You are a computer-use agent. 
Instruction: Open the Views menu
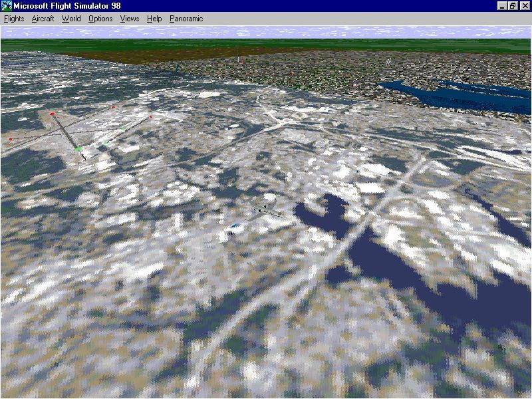pyautogui.click(x=130, y=19)
